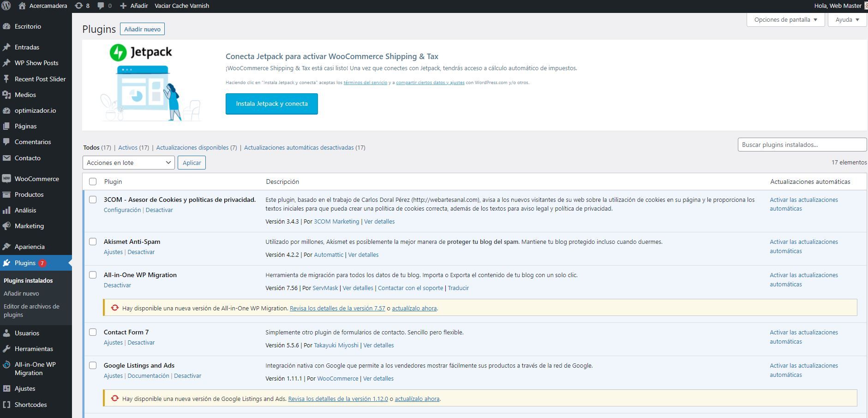Image resolution: width=868 pixels, height=418 pixels.
Task: Expand the Opciones de pantalla panel
Action: (785, 19)
